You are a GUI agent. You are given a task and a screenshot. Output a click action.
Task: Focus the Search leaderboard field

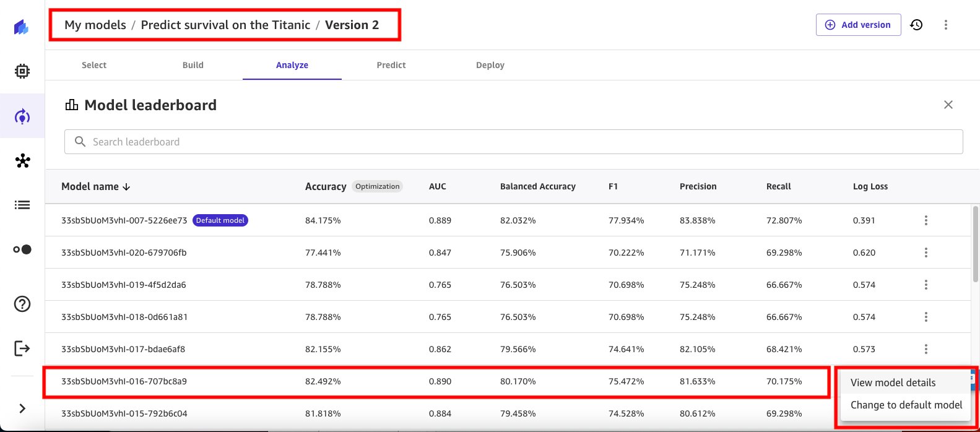tap(514, 142)
